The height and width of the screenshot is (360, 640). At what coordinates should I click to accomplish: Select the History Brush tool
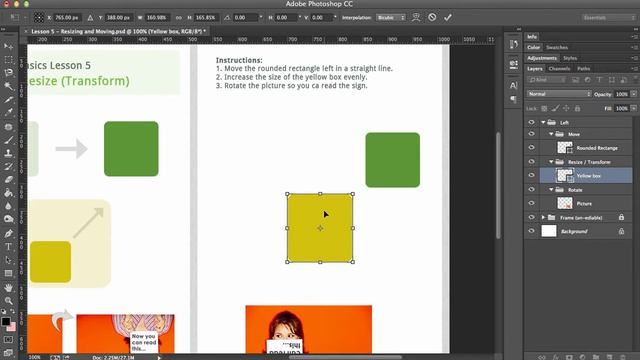tap(8, 166)
